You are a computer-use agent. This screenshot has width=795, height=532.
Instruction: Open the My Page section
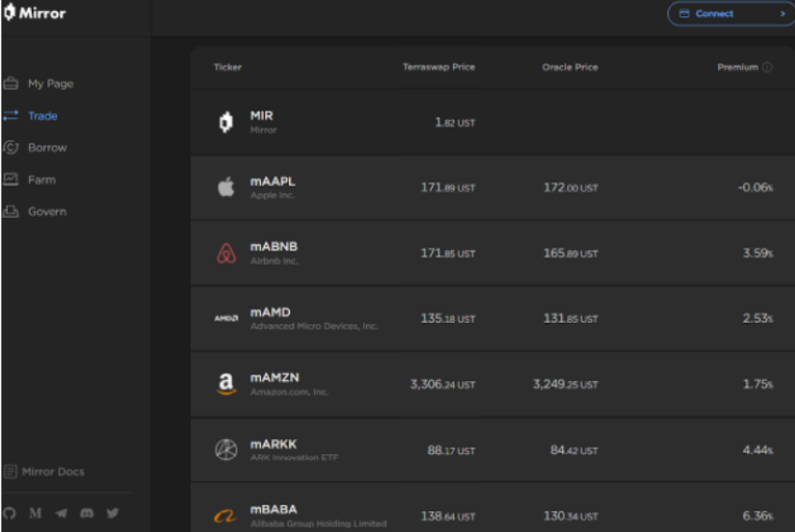pos(51,84)
